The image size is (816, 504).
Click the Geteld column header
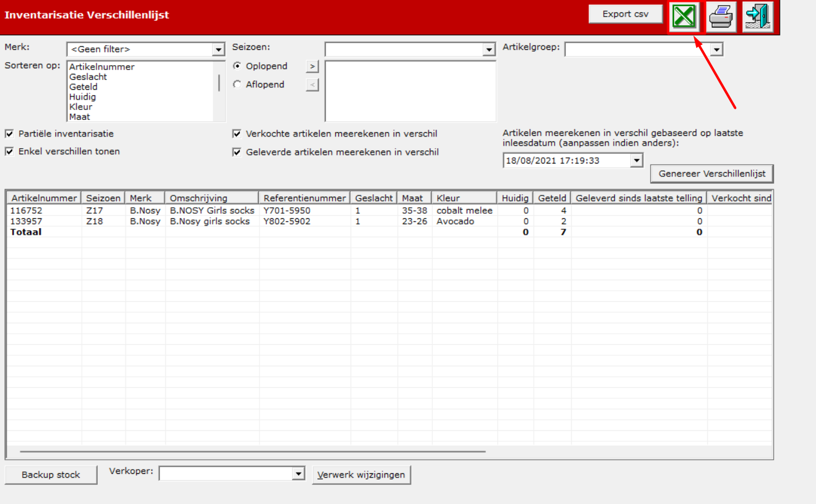pos(552,198)
